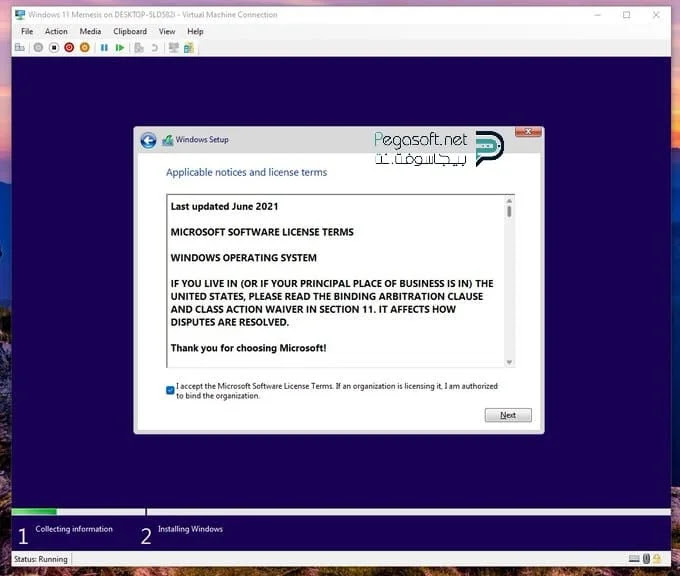Click the license text scrollbar thumb
Screen dimensions: 680x576
(x=509, y=212)
